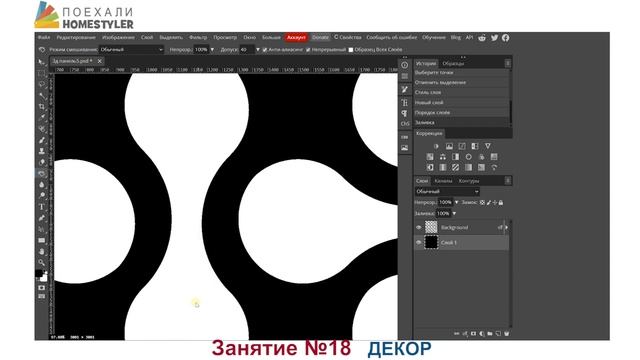Select the Zoom magnifier tool
The height and width of the screenshot is (360, 640).
coord(41,262)
